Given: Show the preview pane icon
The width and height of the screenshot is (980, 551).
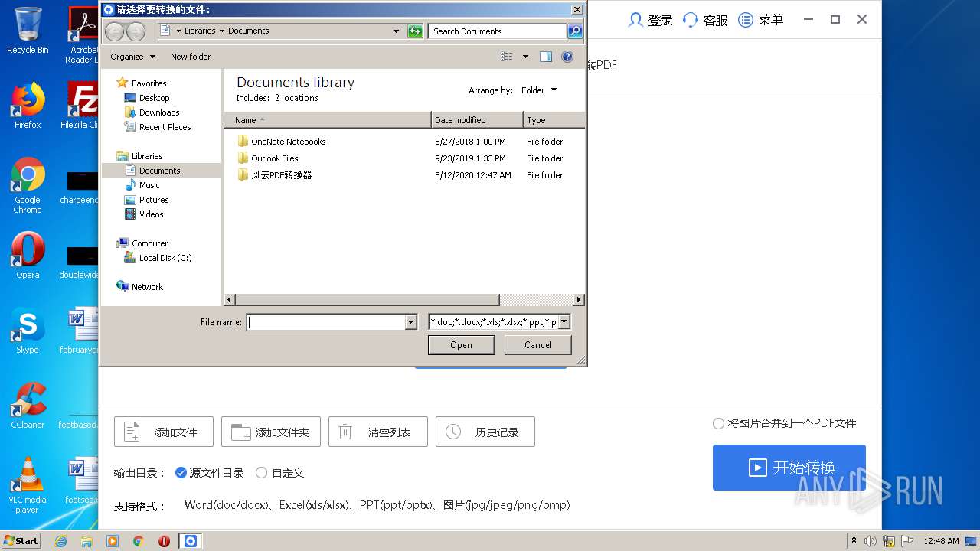Looking at the screenshot, I should [546, 57].
